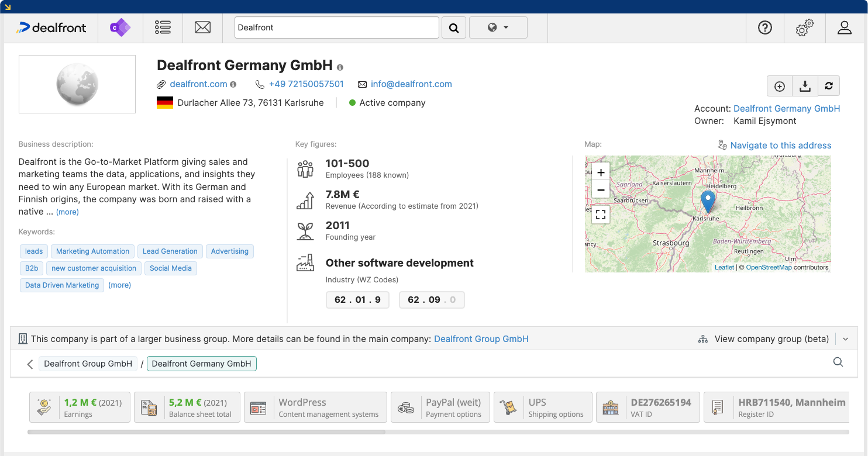Show more keywords via (more)
Screen dimensions: 868x456
pos(119,285)
